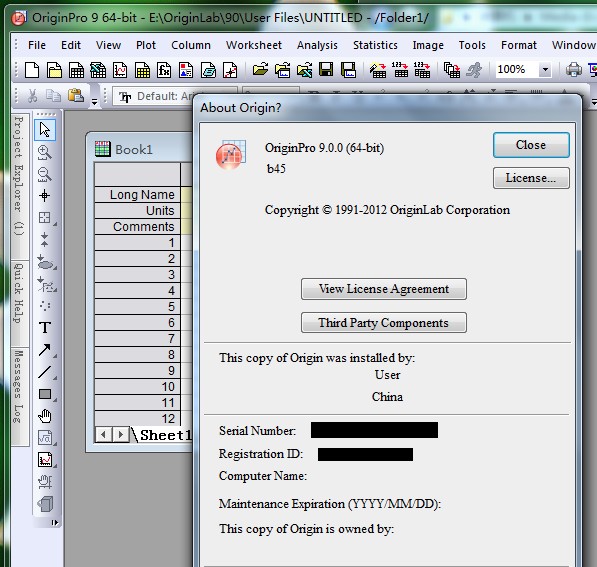597x567 pixels.
Task: Select the Units row header
Action: click(137, 211)
